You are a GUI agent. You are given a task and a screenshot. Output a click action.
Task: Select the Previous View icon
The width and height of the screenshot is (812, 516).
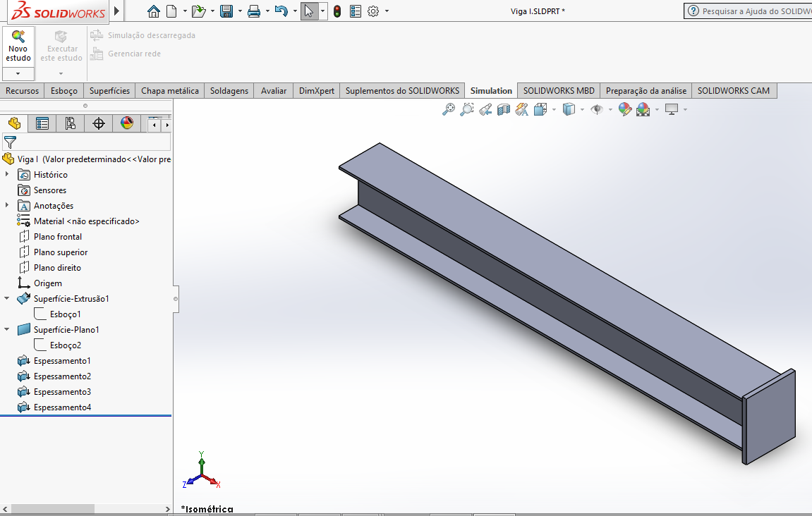485,109
